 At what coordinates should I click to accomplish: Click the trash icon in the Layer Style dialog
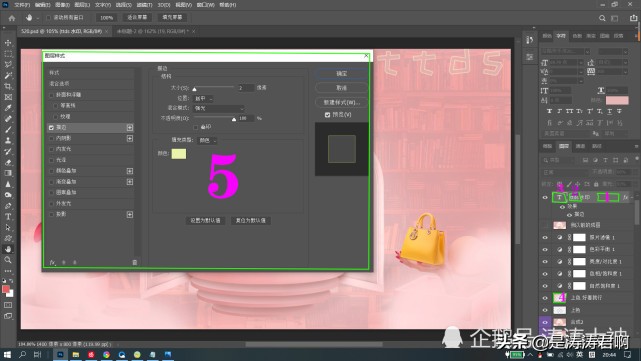pyautogui.click(x=134, y=262)
